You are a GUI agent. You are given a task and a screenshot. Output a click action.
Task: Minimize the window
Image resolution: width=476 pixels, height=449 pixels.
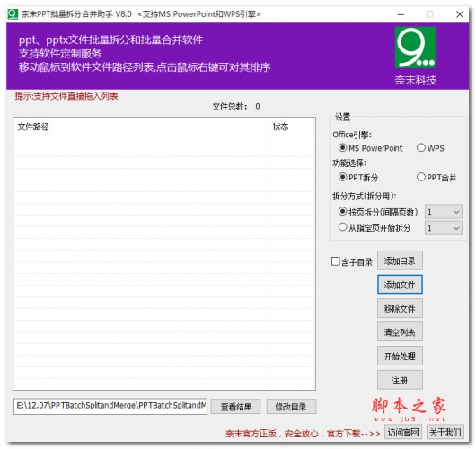point(401,14)
